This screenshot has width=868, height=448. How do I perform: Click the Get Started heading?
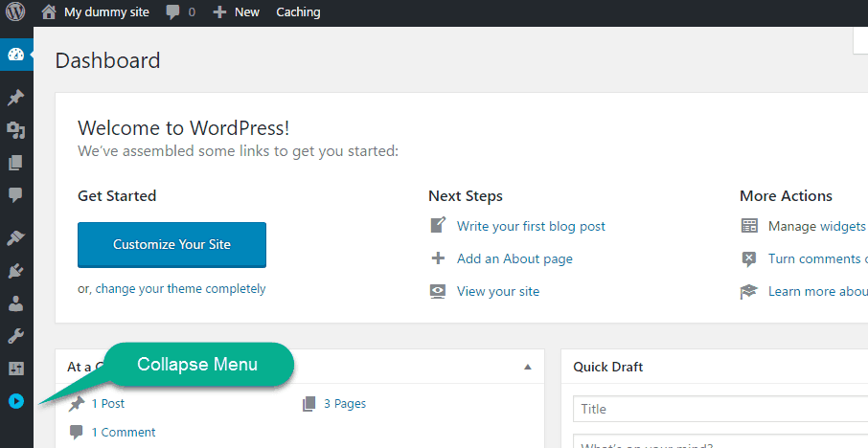(117, 196)
